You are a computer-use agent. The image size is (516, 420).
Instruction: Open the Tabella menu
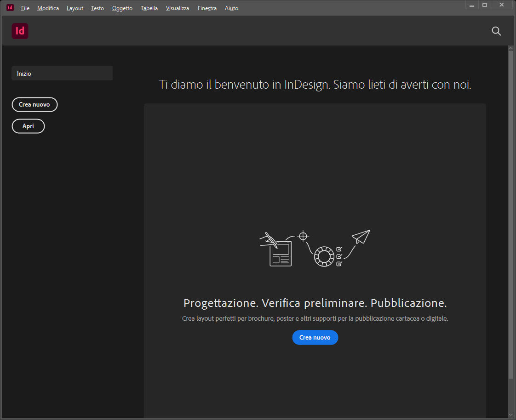click(x=149, y=8)
